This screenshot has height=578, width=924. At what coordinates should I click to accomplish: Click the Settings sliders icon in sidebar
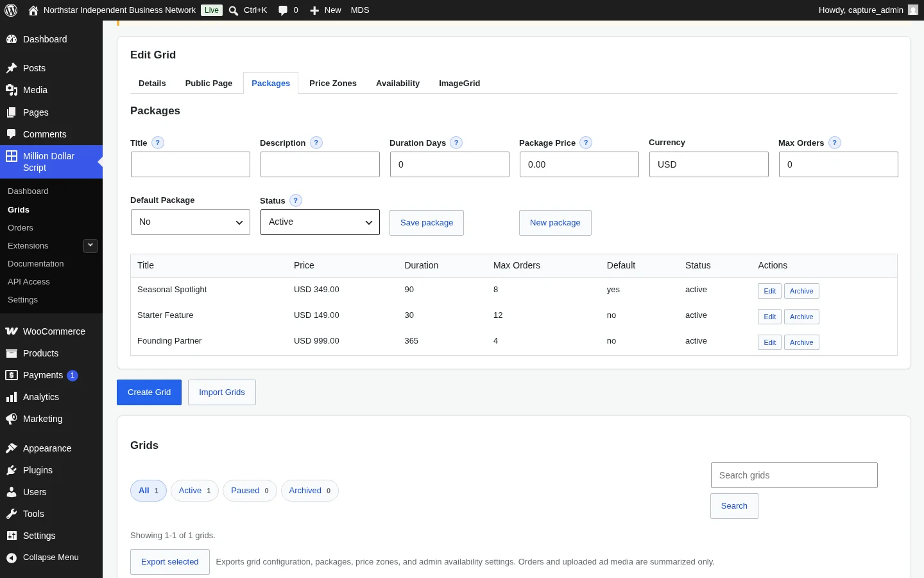(12, 536)
